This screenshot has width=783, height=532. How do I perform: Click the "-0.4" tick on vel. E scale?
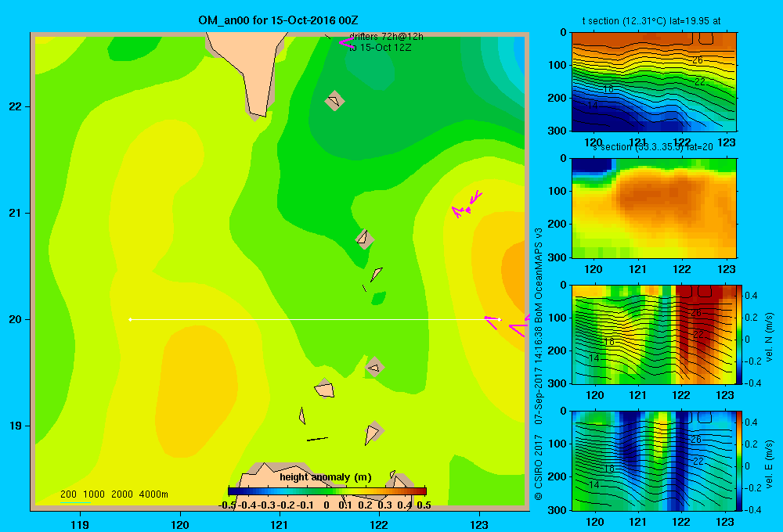coord(752,509)
